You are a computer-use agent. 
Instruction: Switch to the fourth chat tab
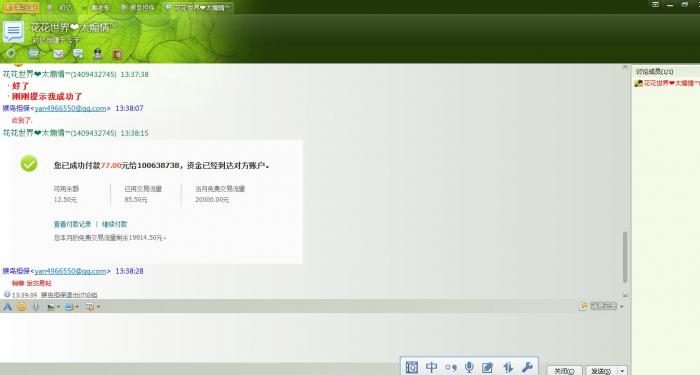138,8
